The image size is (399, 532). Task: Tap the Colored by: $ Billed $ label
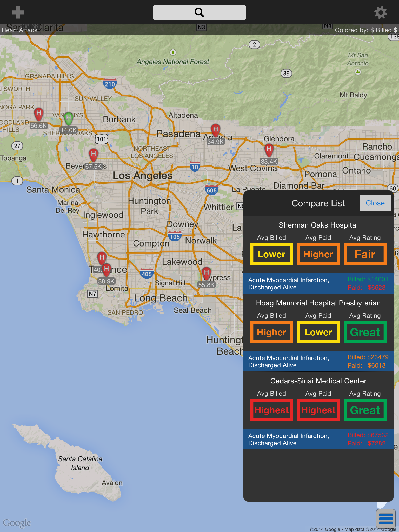(x=366, y=30)
